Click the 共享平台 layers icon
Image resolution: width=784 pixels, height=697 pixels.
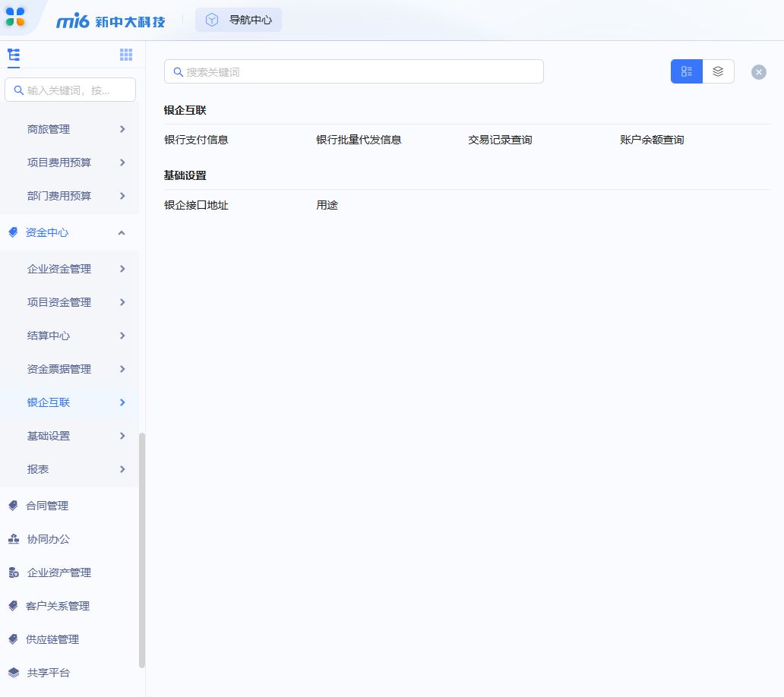click(13, 673)
